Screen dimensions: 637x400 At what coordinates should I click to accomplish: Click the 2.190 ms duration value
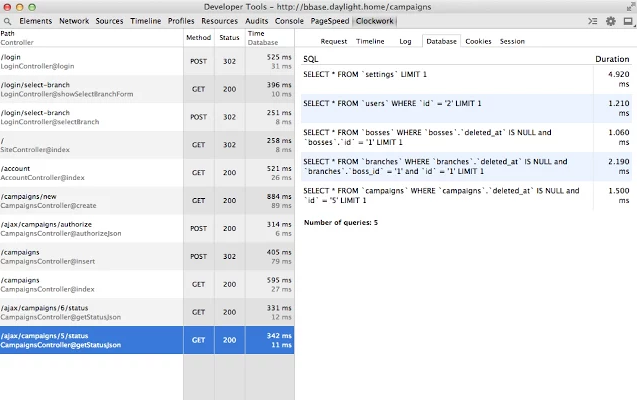click(x=618, y=166)
